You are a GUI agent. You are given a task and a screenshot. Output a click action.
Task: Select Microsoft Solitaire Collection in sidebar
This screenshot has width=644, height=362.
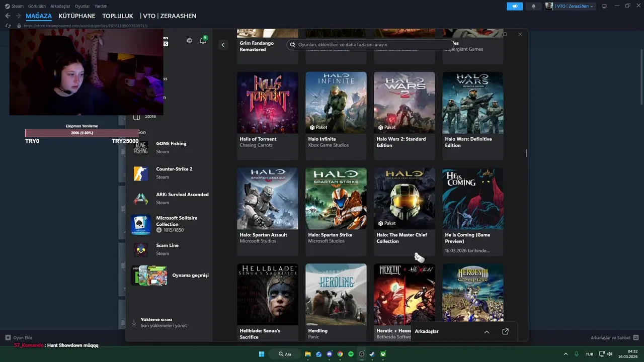pyautogui.click(x=170, y=224)
